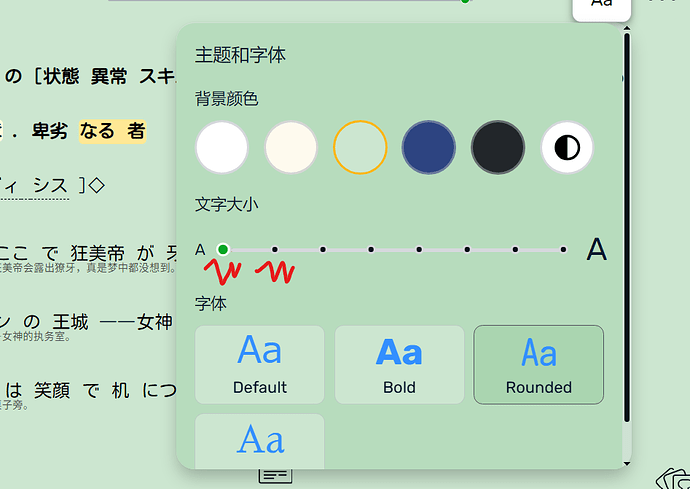Click the large A increase-size icon
Image resolution: width=690 pixels, height=489 pixels.
coord(596,249)
